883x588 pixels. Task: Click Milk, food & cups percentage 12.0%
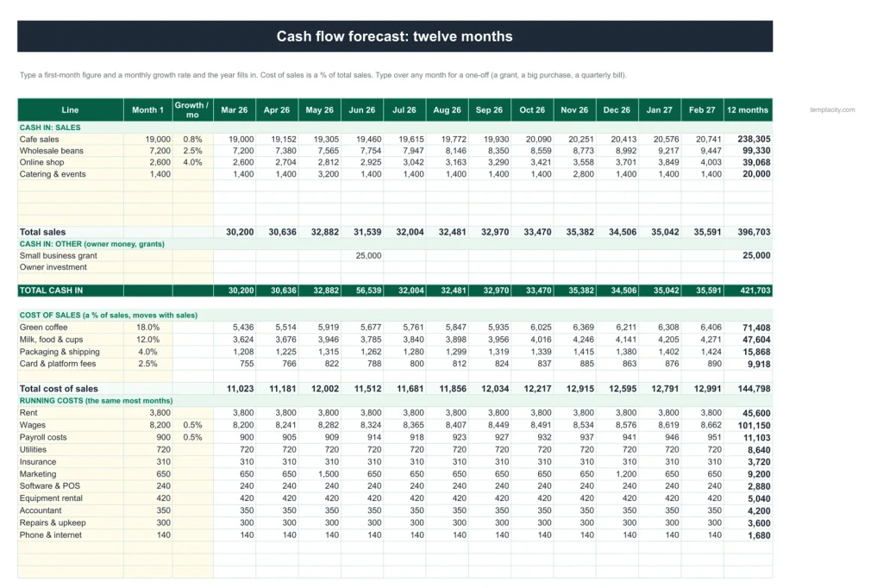coord(147,340)
